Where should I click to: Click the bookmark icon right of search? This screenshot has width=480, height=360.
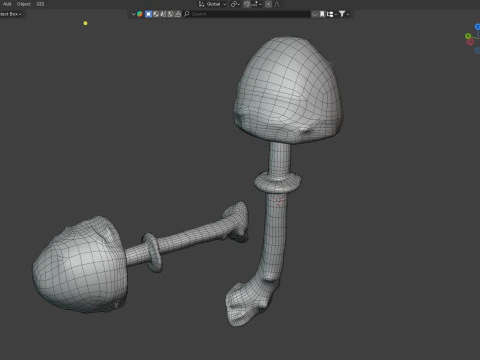point(322,14)
